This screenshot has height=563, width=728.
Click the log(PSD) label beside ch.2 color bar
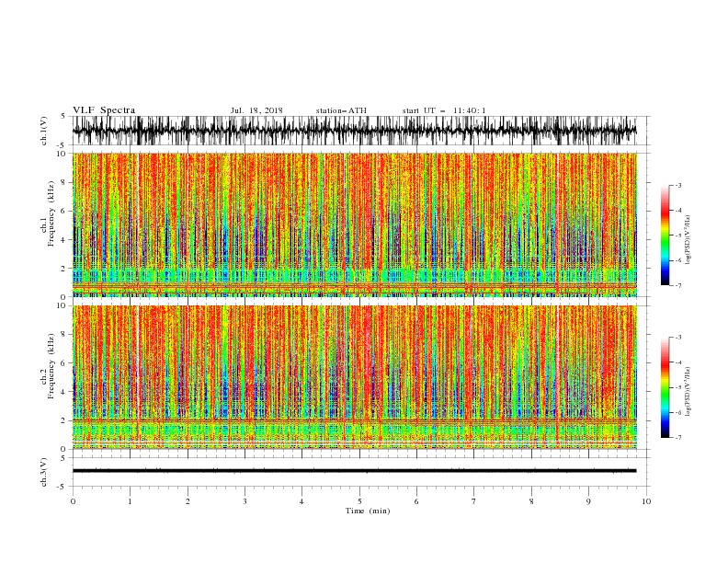(688, 392)
